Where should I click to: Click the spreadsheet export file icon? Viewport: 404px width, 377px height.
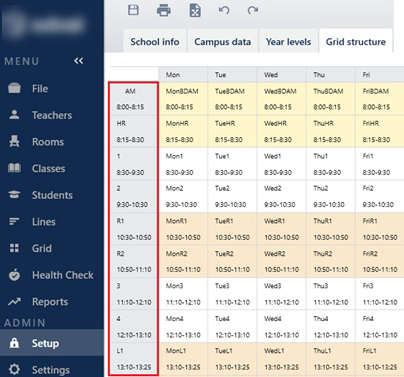pos(195,10)
